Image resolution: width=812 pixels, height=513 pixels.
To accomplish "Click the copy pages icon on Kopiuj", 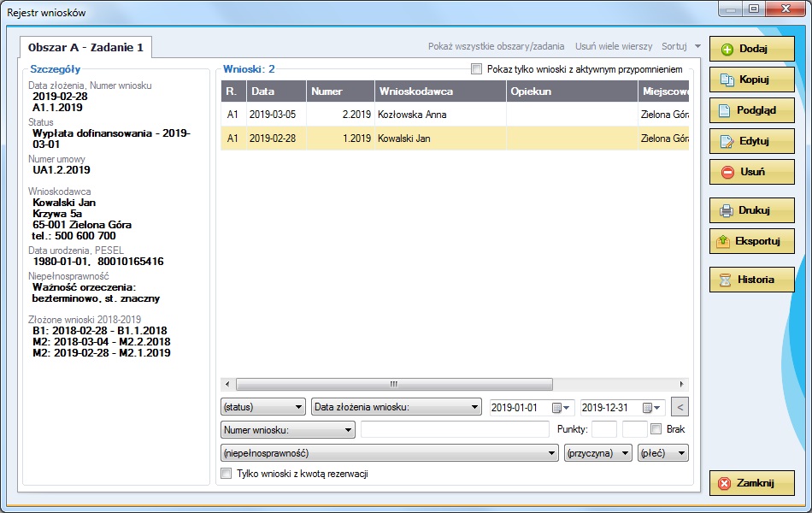I will click(727, 80).
